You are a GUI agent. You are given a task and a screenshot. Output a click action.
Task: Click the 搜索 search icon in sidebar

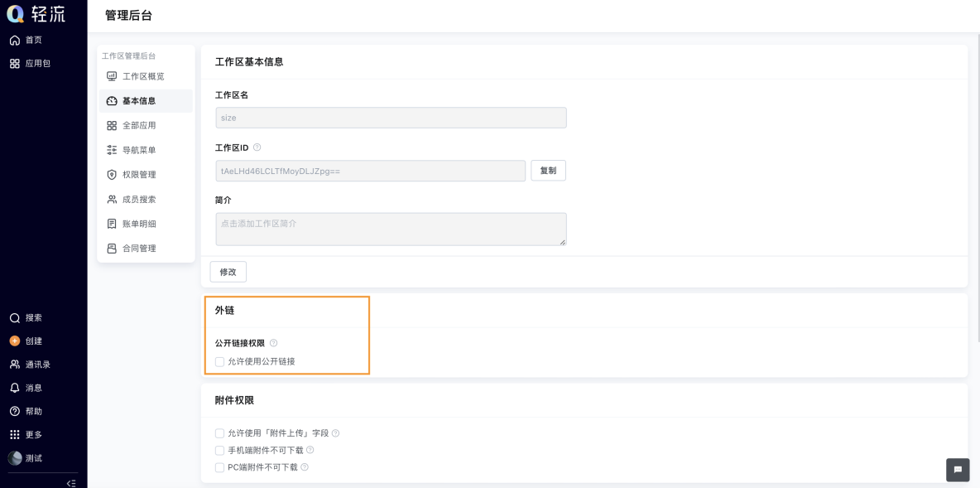click(x=15, y=318)
